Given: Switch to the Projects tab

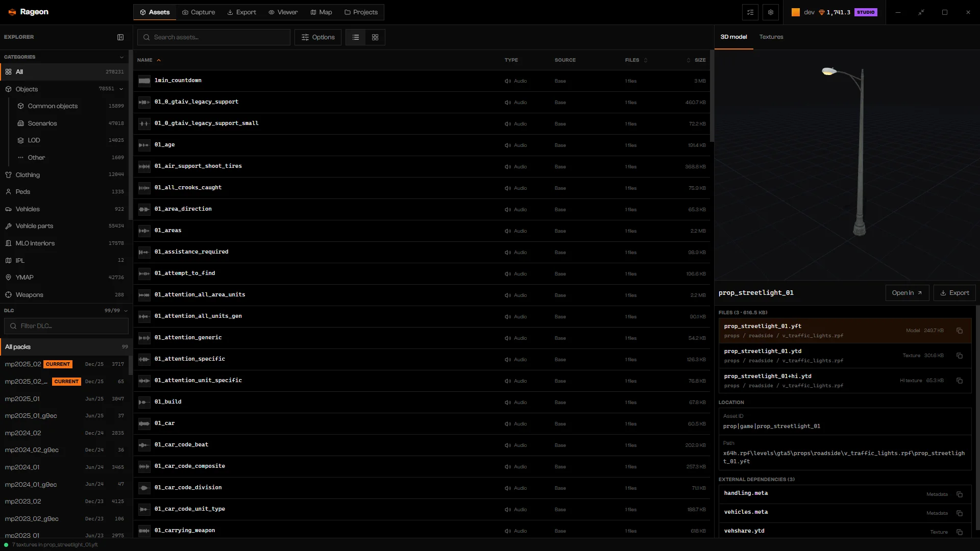Looking at the screenshot, I should pos(361,12).
